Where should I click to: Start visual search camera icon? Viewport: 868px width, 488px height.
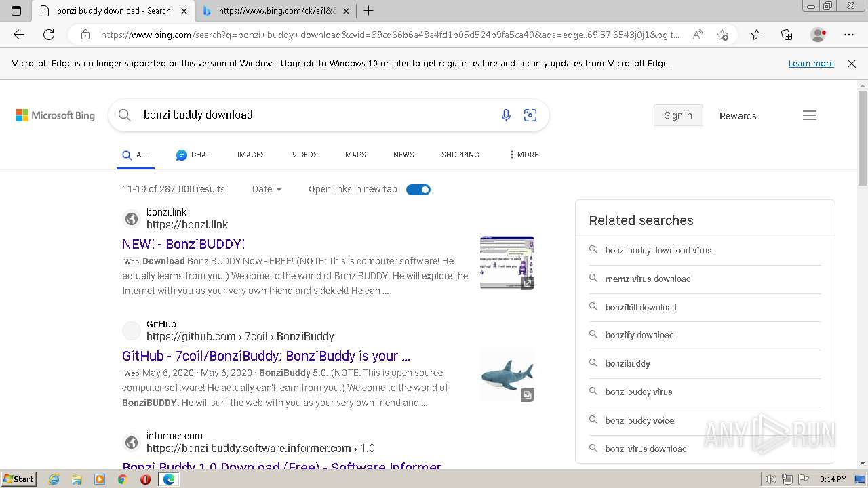coord(530,115)
